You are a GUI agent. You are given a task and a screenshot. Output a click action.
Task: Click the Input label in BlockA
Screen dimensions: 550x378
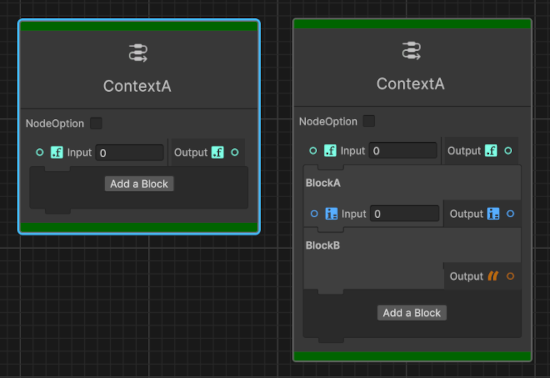[x=354, y=214]
